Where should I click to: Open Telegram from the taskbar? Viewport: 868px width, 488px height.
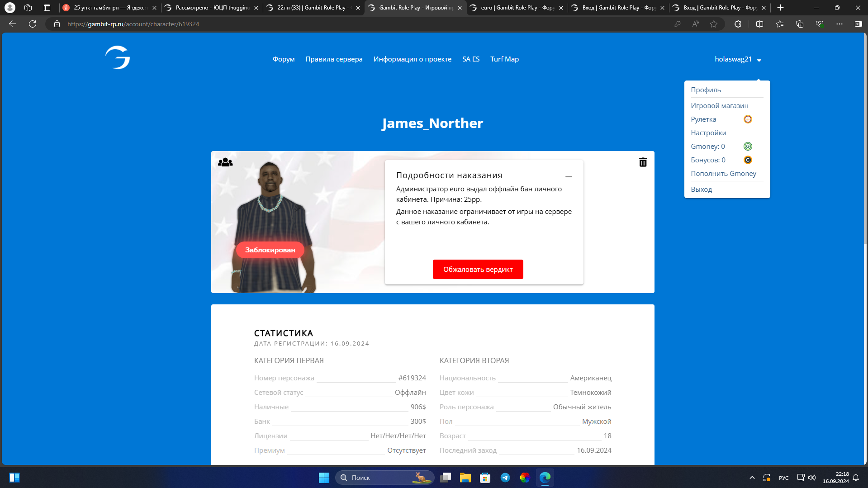pos(505,478)
